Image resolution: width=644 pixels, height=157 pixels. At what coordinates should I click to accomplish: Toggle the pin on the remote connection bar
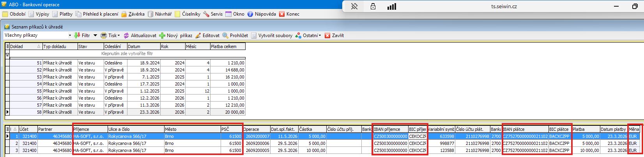(354, 6)
